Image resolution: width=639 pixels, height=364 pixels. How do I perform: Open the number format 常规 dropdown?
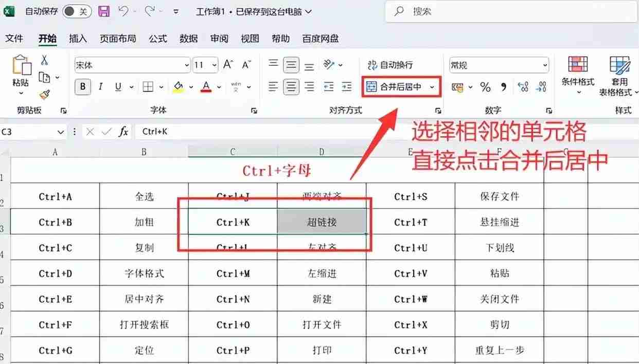pos(545,65)
